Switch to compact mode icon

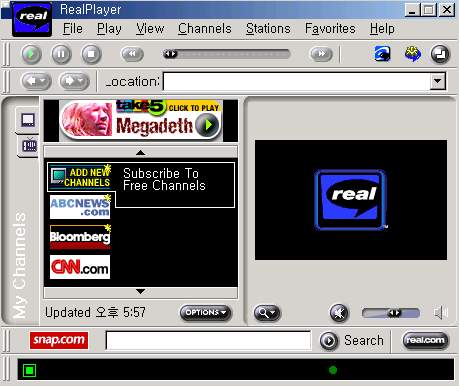[440, 54]
